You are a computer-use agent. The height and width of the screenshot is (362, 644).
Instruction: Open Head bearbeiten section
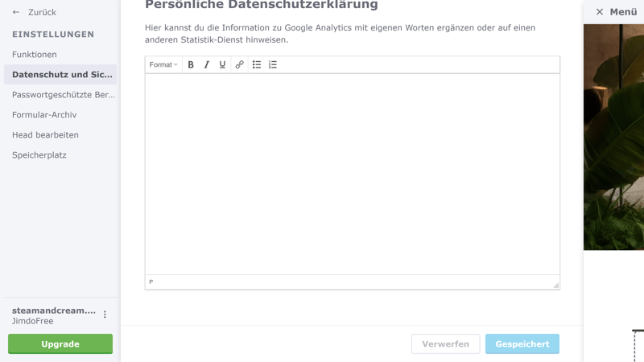pyautogui.click(x=45, y=135)
